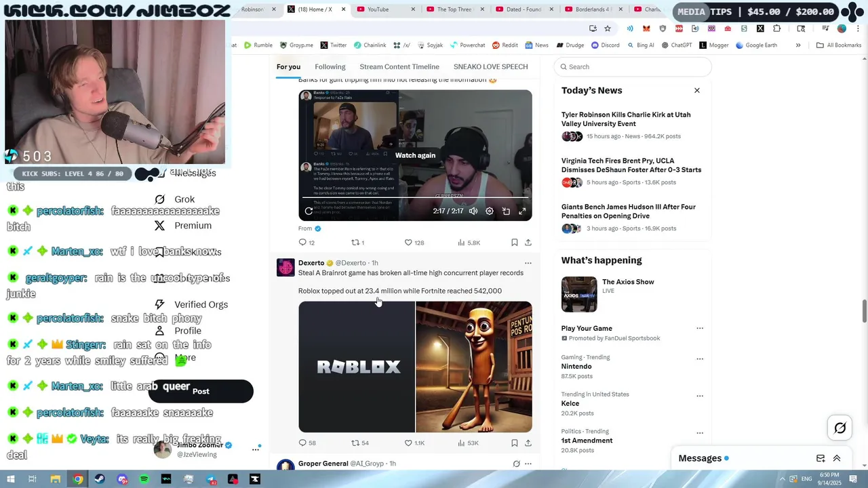Bookmark the Dexerto post
Screen dimensions: 868x488
[x=514, y=443]
